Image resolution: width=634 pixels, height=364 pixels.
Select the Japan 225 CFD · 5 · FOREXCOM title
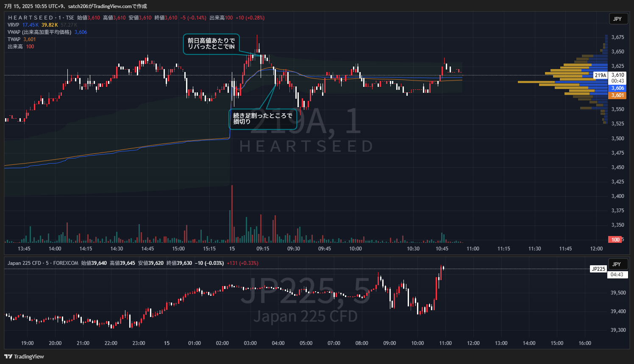pos(43,263)
